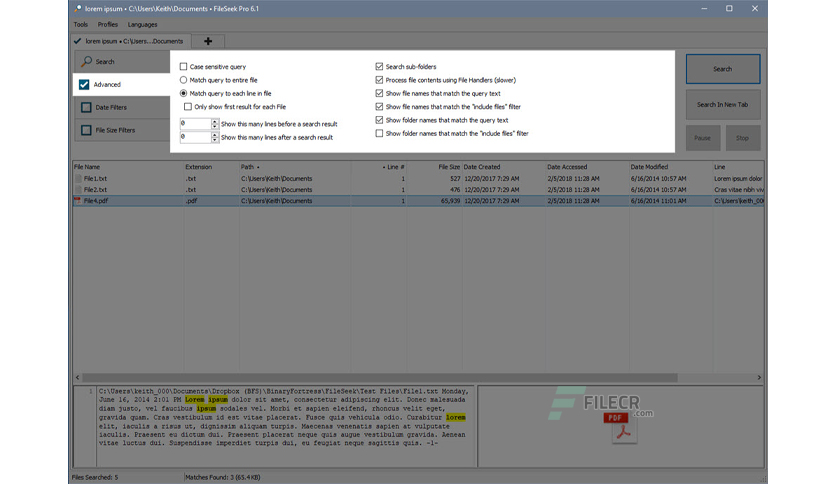836x484 pixels.
Task: Click the File2.txt file icon
Action: click(x=78, y=190)
